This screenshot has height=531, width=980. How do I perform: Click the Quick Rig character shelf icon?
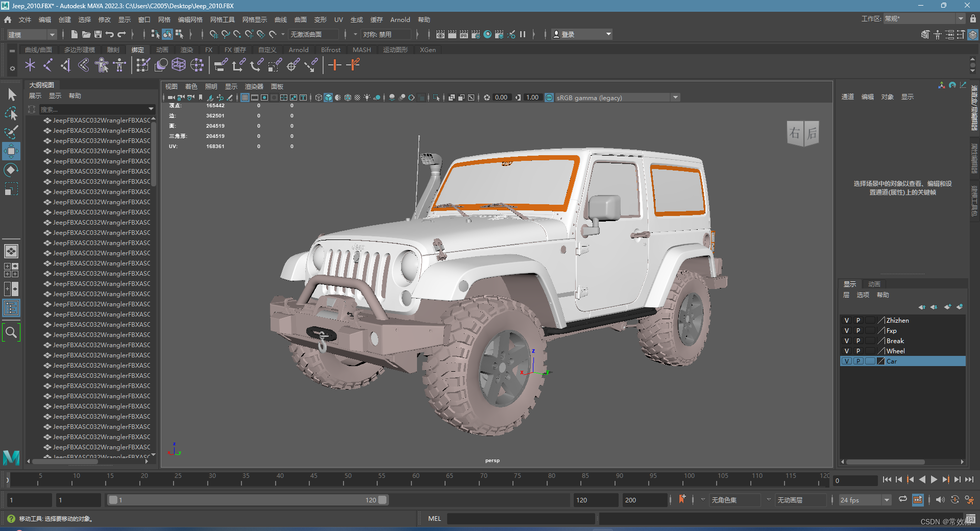click(x=102, y=65)
